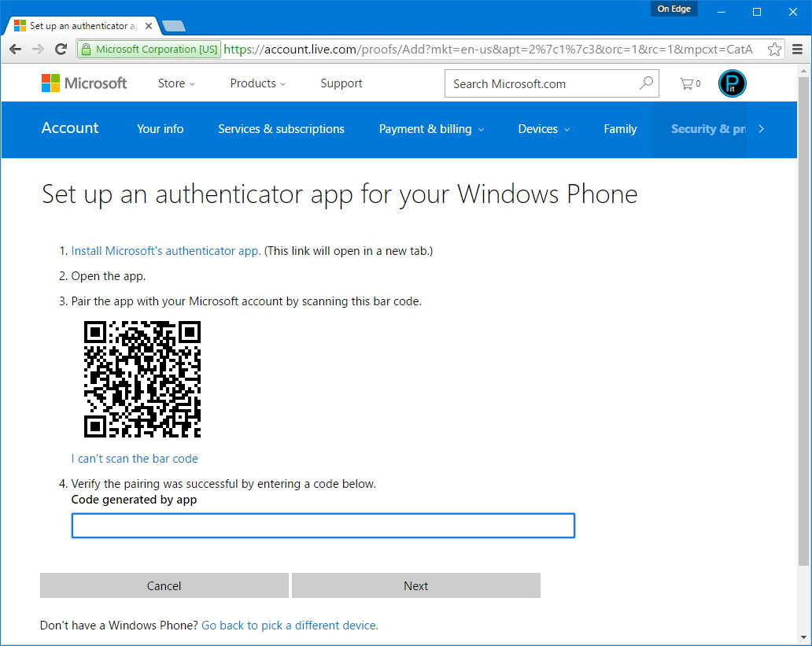Viewport: 812px width, 646px height.
Task: Expand the Products dropdown menu
Action: [257, 83]
